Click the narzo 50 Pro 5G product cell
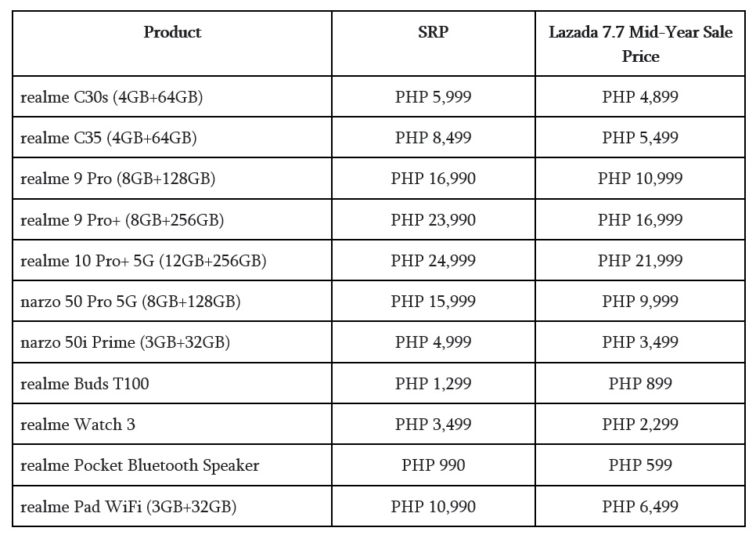Screen dimensions: 756x535 click(130, 302)
